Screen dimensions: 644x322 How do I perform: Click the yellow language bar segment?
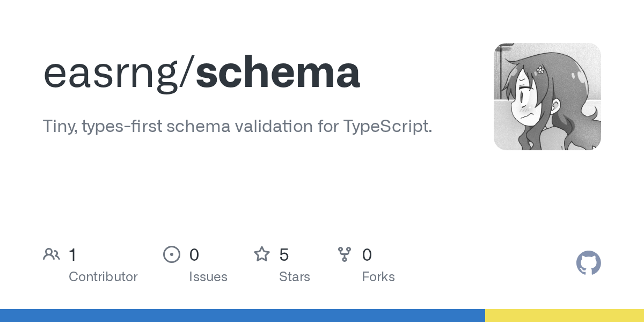click(x=563, y=316)
